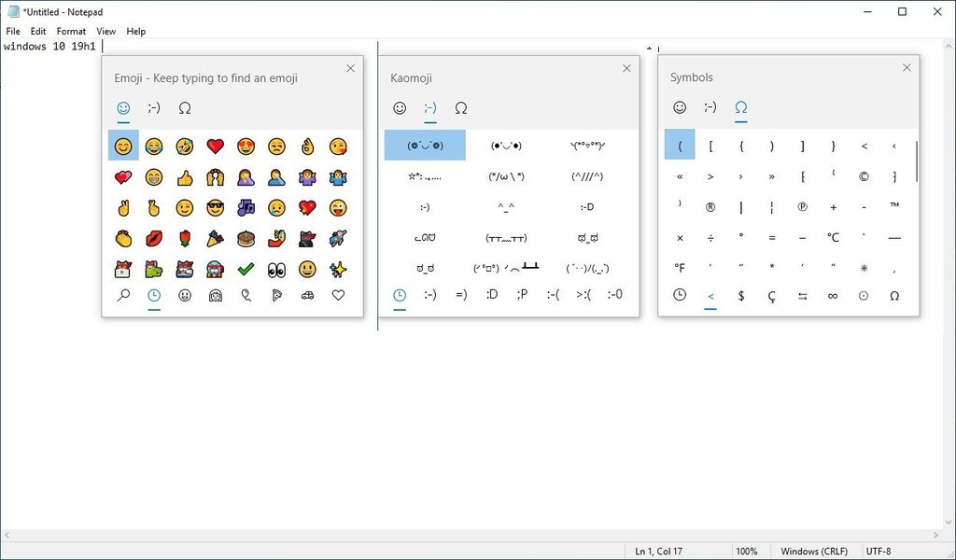Switch to the Kaomoji tab in the emoji panel
Screen dimensions: 956x560
tap(154, 109)
